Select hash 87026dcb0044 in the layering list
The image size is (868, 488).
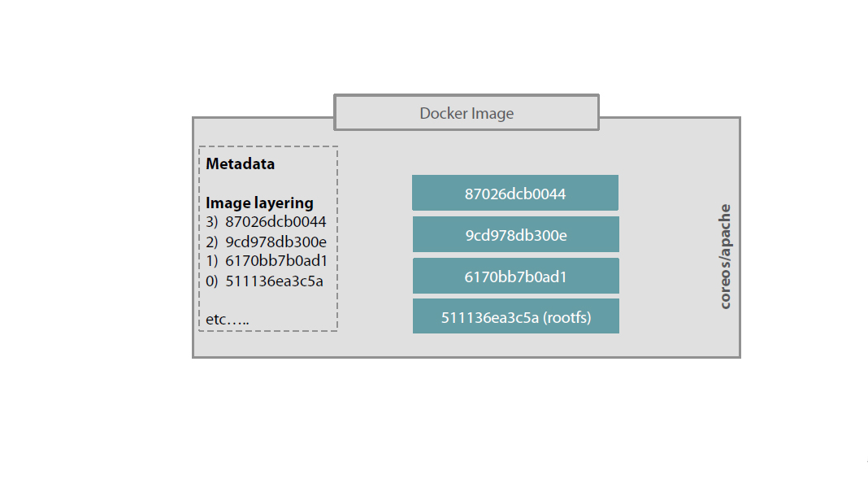coord(276,221)
